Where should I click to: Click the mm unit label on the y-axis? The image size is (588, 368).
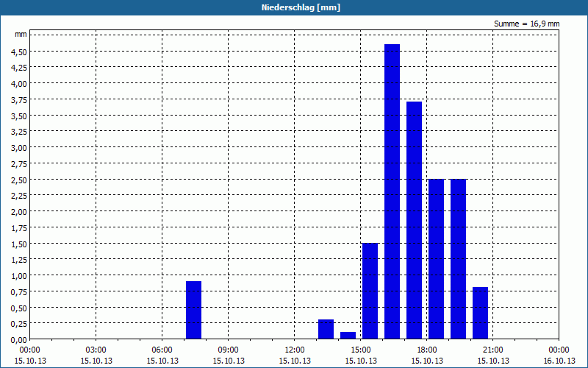pyautogui.click(x=21, y=35)
